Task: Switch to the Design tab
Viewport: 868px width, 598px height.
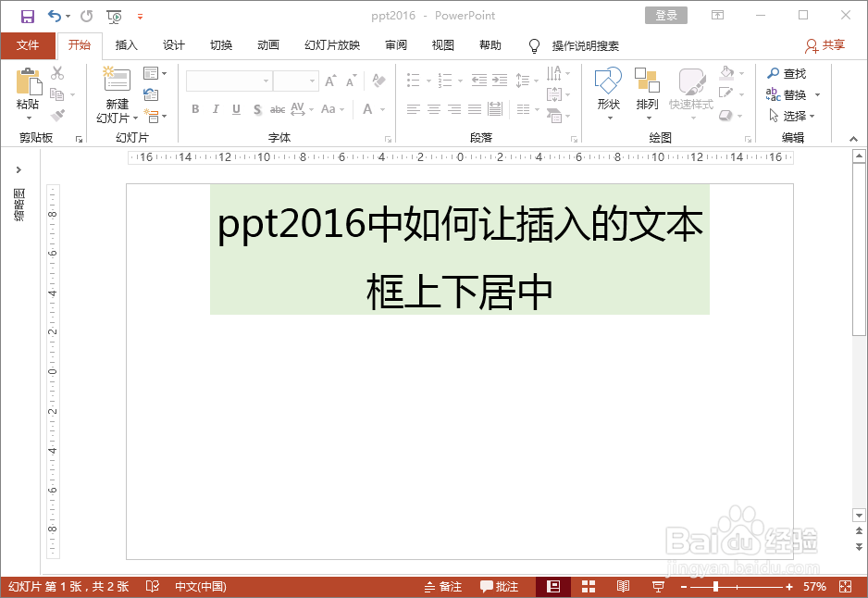Action: [x=173, y=45]
